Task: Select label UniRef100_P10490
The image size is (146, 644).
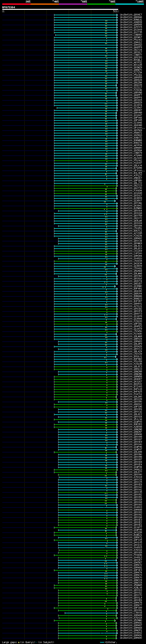Action: pyautogui.click(x=131, y=334)
